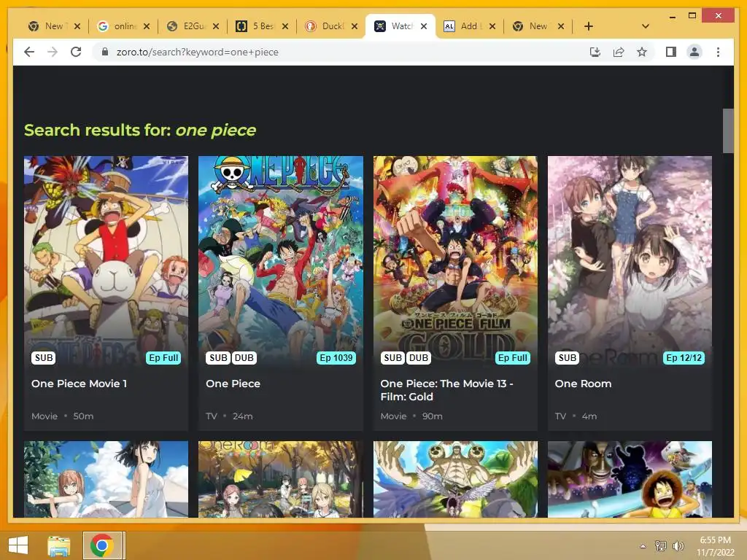Close the 'Add' AL tab
The image size is (747, 560).
tap(492, 26)
